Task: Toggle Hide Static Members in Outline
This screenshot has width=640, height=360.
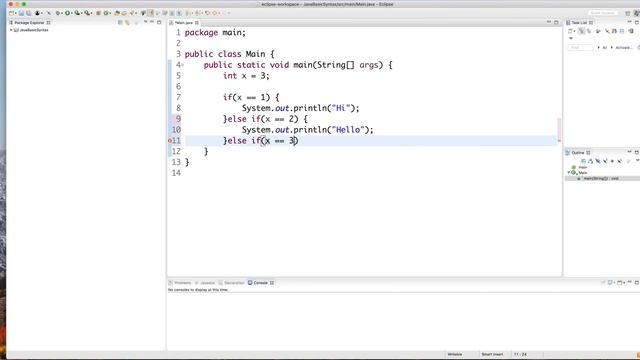Action: tap(605, 161)
